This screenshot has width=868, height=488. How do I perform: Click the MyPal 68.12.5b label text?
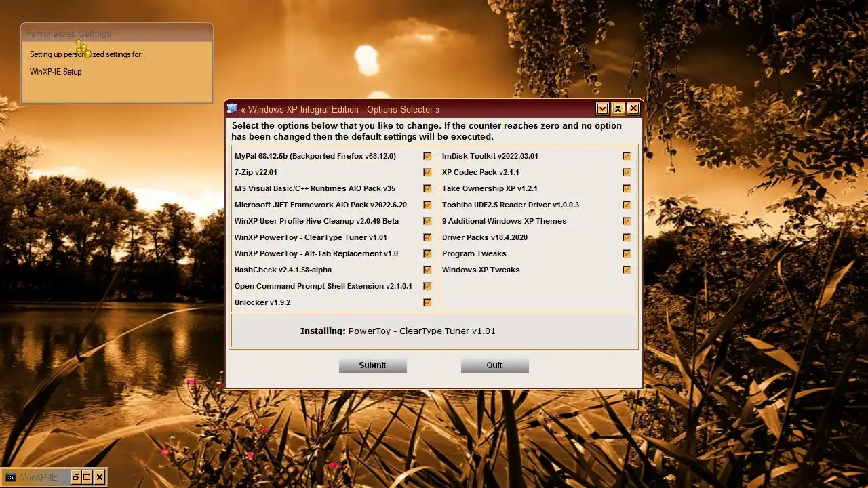(x=315, y=156)
